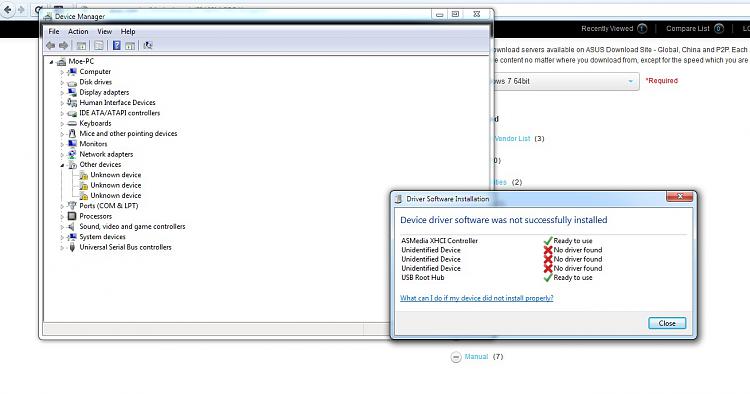Expand the Display adapters node arrow
This screenshot has height=394, width=750.
(x=62, y=93)
